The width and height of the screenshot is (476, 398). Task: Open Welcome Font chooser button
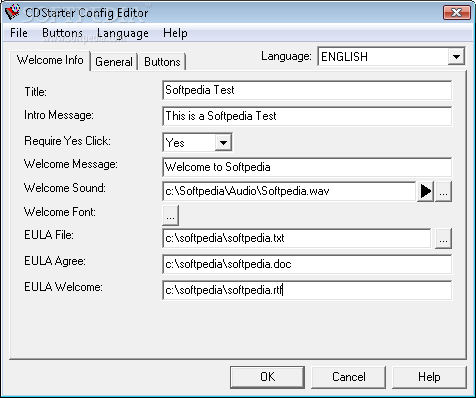170,215
